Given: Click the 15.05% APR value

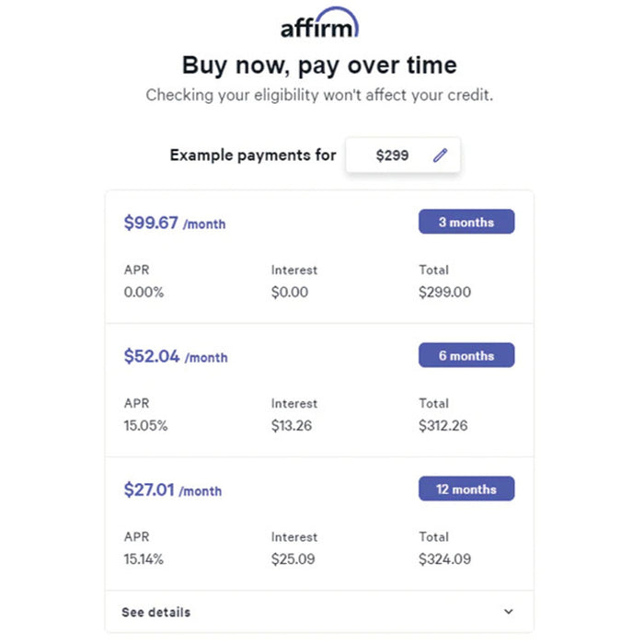Looking at the screenshot, I should pyautogui.click(x=145, y=425).
